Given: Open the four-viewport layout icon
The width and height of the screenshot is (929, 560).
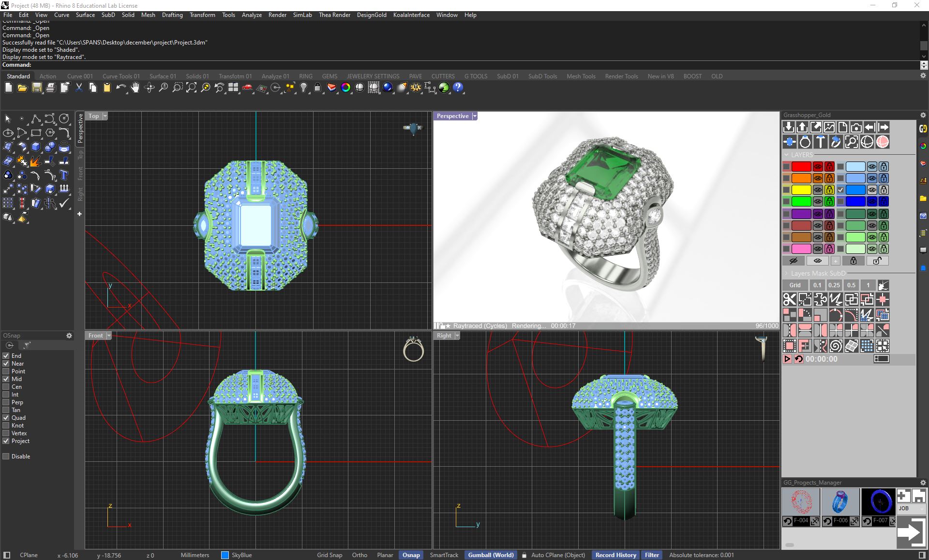Looking at the screenshot, I should click(x=233, y=88).
